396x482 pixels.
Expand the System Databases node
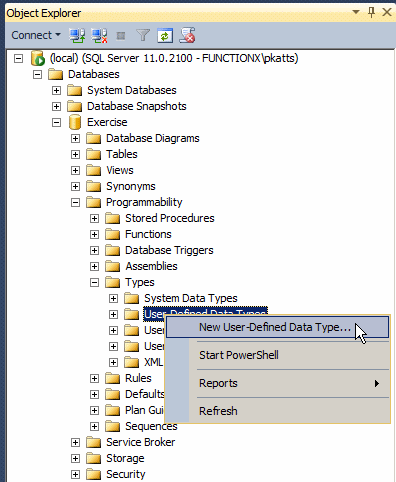tap(56, 90)
